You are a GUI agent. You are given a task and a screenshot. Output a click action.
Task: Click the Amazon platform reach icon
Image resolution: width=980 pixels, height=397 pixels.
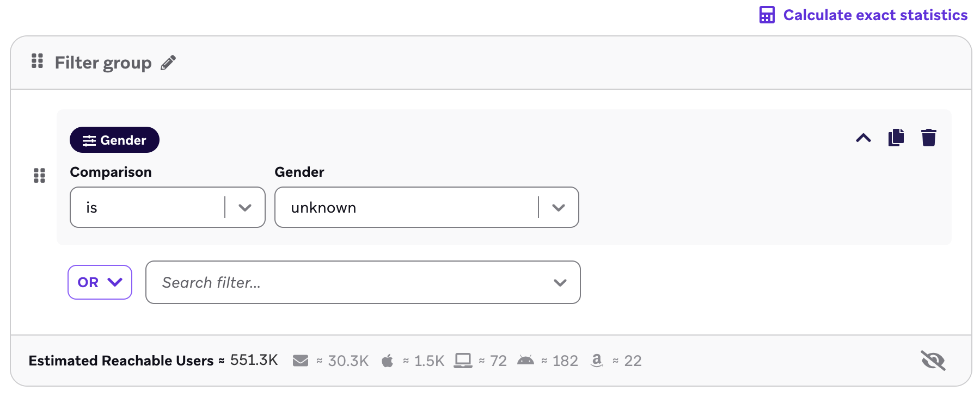597,361
